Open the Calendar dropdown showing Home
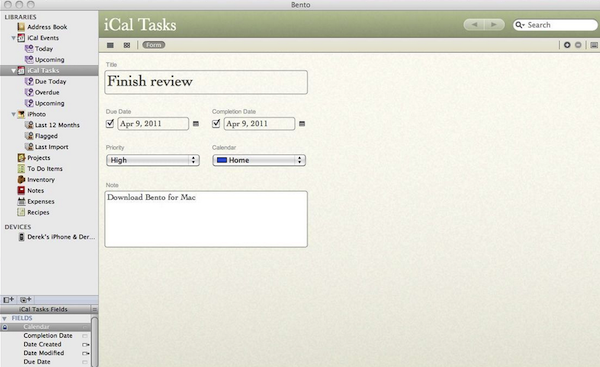Screen dimensions: 600x367 259,160
